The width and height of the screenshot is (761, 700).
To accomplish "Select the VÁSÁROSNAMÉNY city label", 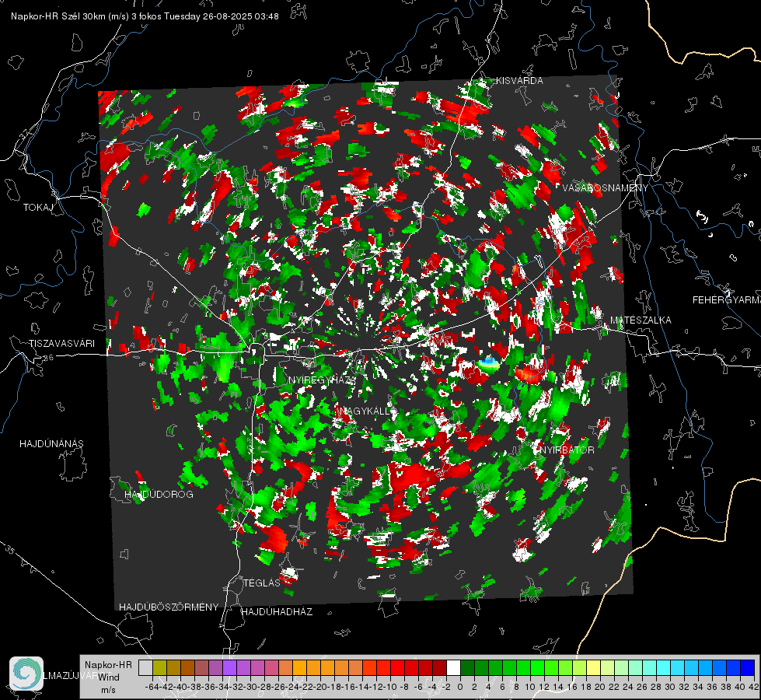I will 606,187.
